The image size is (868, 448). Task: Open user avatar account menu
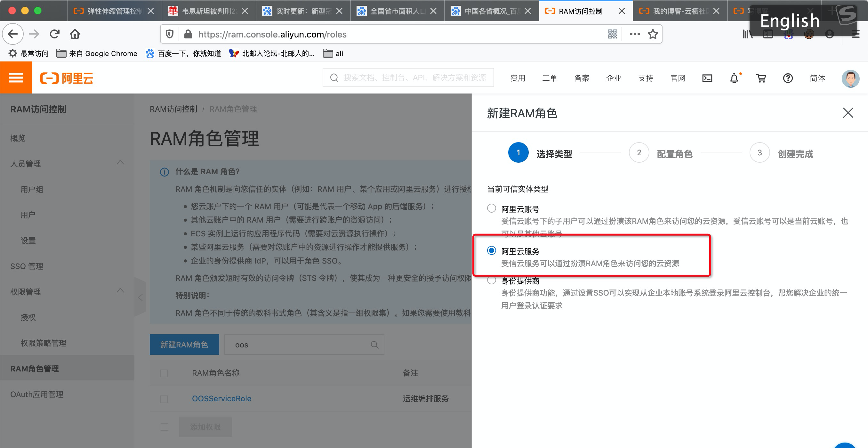click(850, 78)
